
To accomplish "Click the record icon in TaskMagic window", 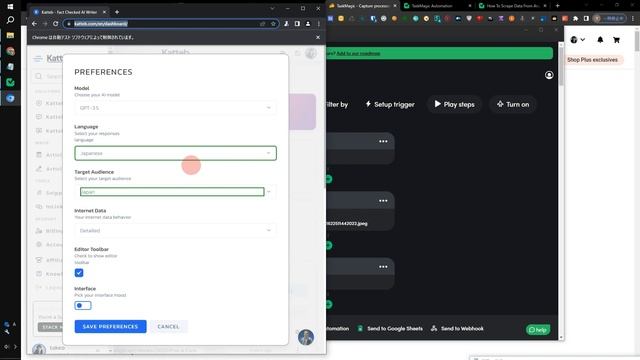I will [549, 75].
